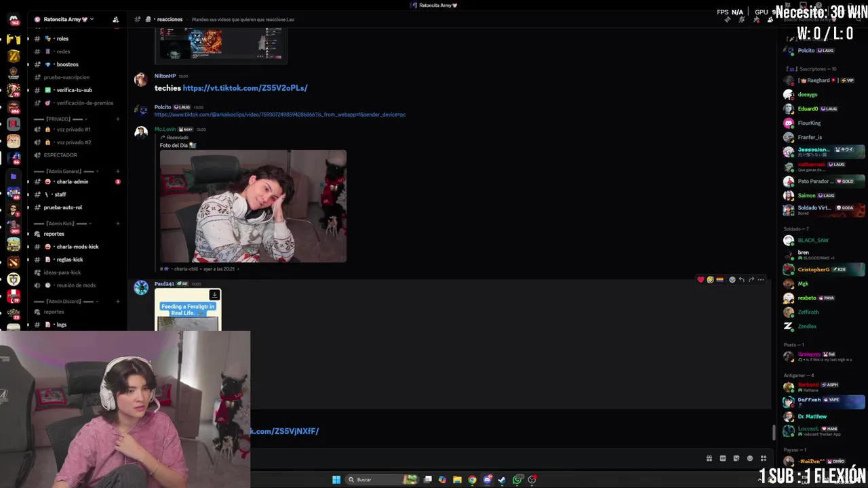Open the Foto del Día forwarded image

click(253, 206)
